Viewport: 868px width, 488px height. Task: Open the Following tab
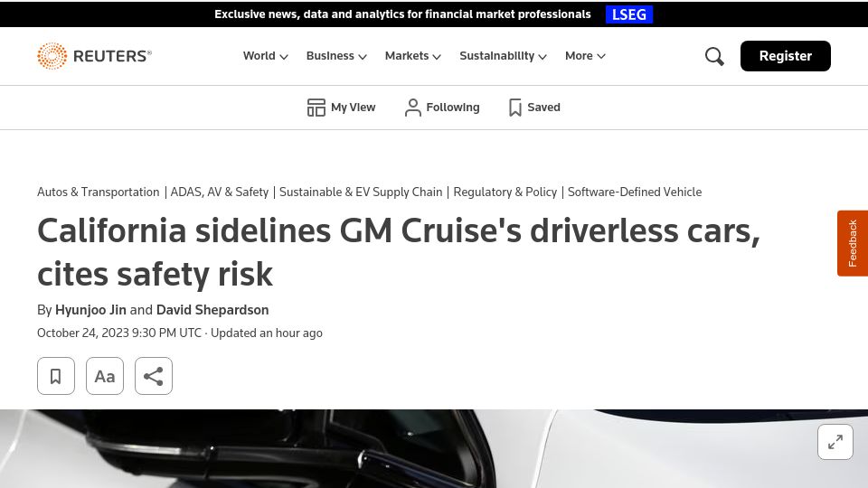[x=442, y=108]
